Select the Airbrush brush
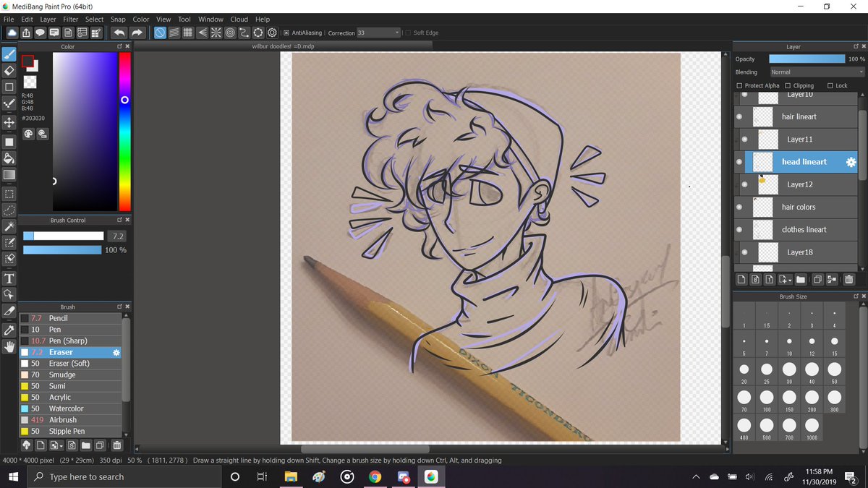Screen dimensions: 868x488 (70, 419)
